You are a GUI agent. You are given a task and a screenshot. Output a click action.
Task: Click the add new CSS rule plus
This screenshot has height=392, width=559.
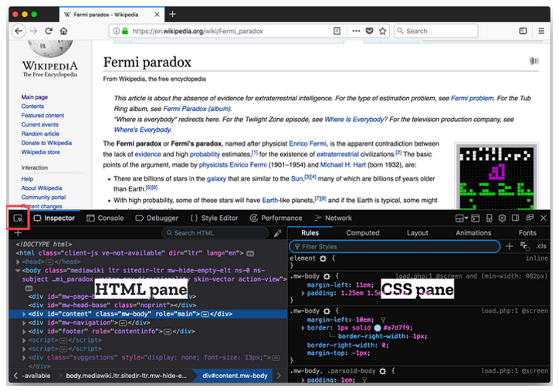tap(509, 246)
